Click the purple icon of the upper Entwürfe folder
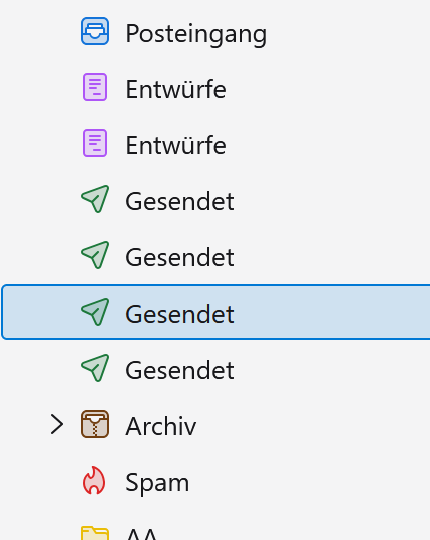 coord(95,87)
